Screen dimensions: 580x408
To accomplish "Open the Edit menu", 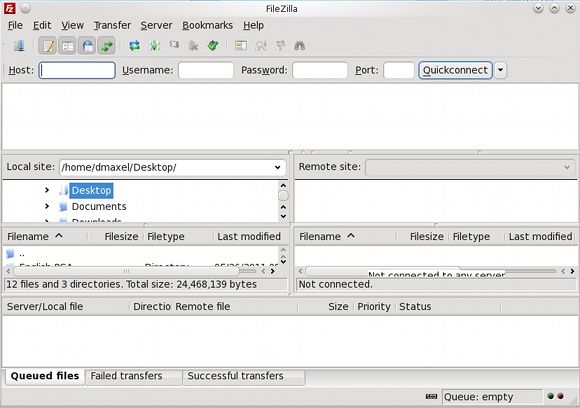I will [42, 26].
